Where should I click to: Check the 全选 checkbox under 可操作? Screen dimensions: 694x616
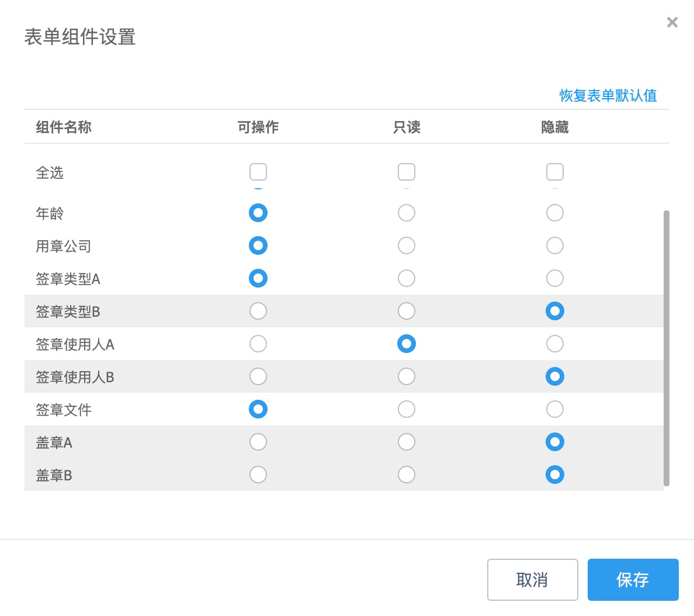tap(258, 172)
